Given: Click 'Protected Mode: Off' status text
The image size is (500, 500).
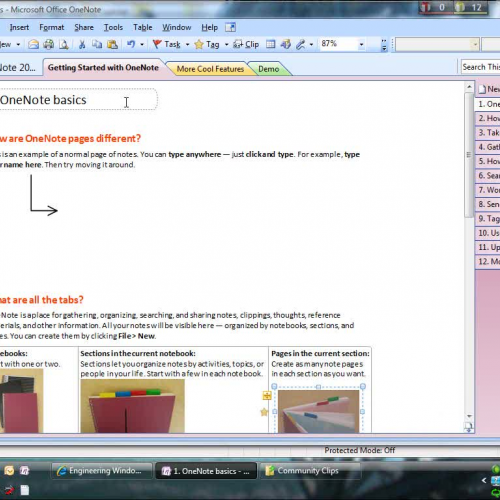Looking at the screenshot, I should [x=360, y=450].
